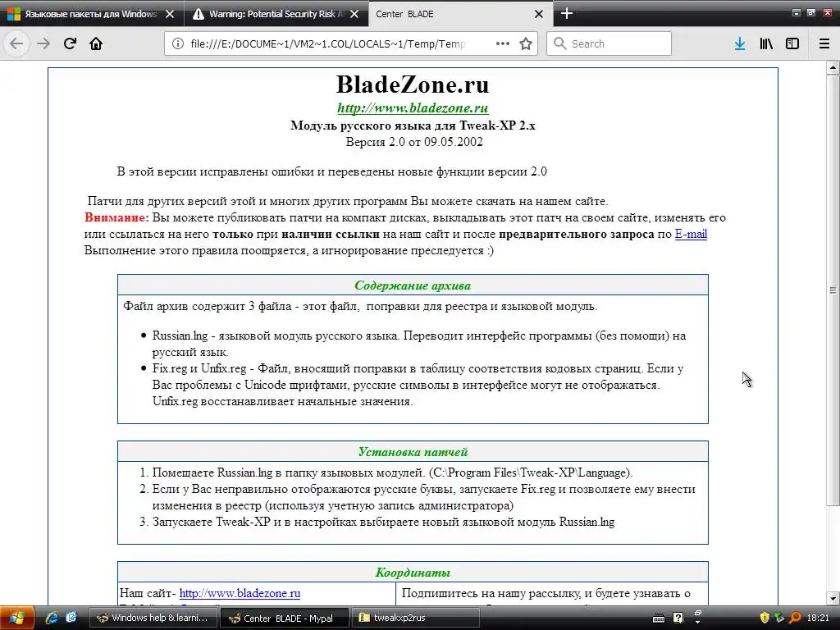Launch the second quick launch browser icon
Image resolution: width=840 pixels, height=630 pixels.
tap(71, 618)
